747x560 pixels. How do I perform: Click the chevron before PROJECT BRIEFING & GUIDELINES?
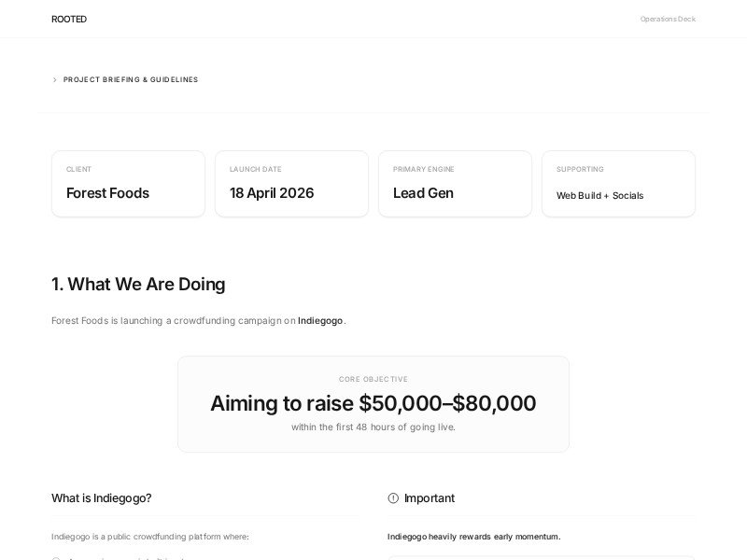pos(55,79)
